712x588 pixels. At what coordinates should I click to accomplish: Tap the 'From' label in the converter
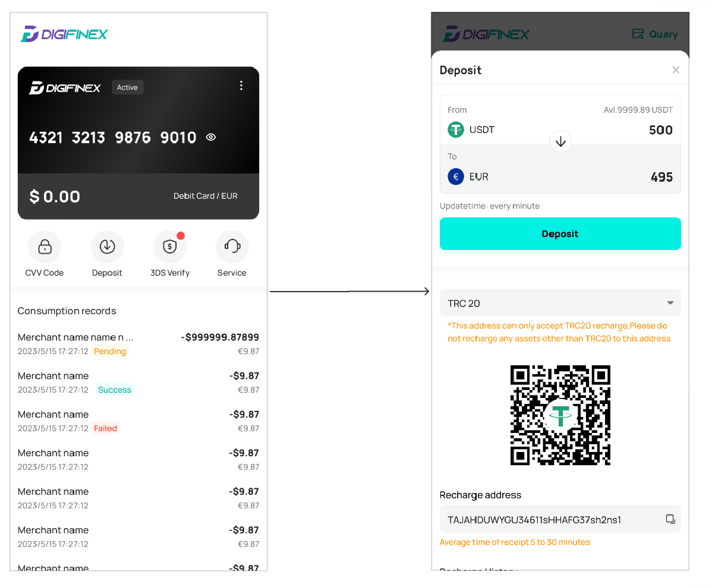457,110
